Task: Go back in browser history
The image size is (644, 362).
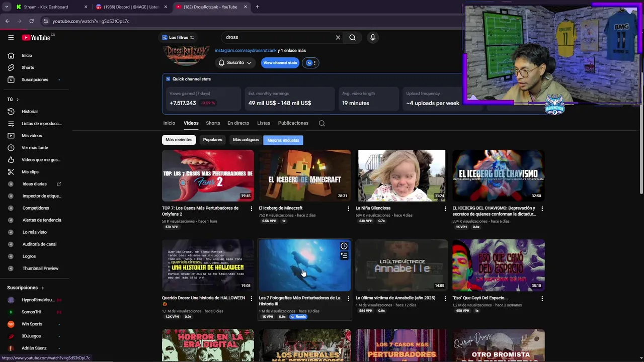Action: 7,21
